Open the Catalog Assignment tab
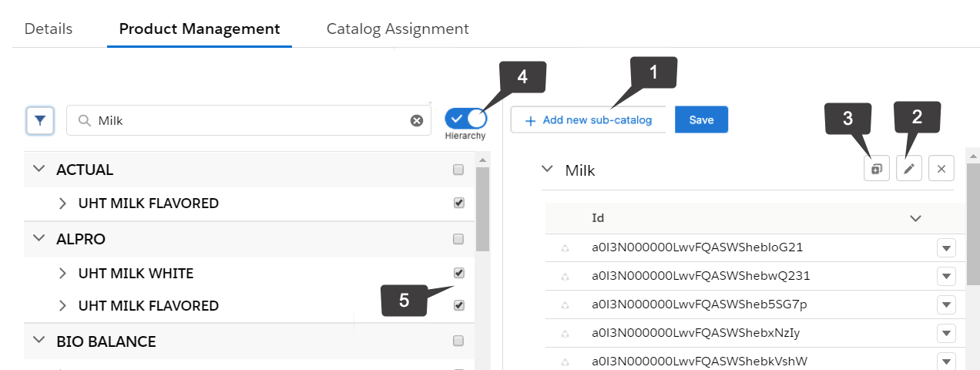Viewport: 980px width, 370px height. point(398,29)
